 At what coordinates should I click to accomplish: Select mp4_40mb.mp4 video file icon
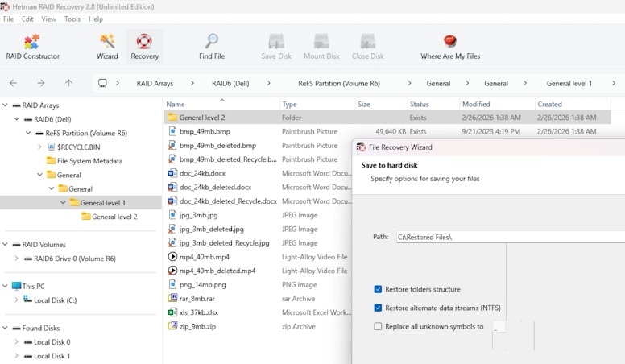(172, 257)
